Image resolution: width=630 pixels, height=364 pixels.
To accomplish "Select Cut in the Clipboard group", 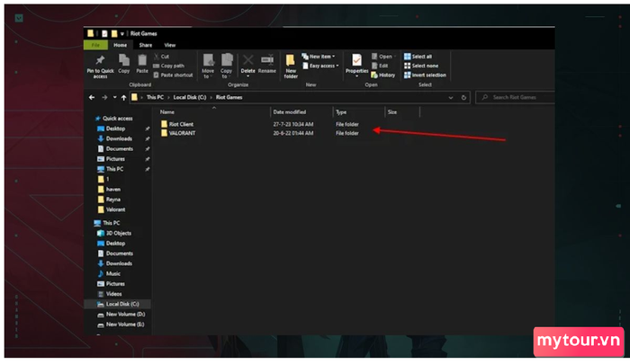I will (x=161, y=57).
